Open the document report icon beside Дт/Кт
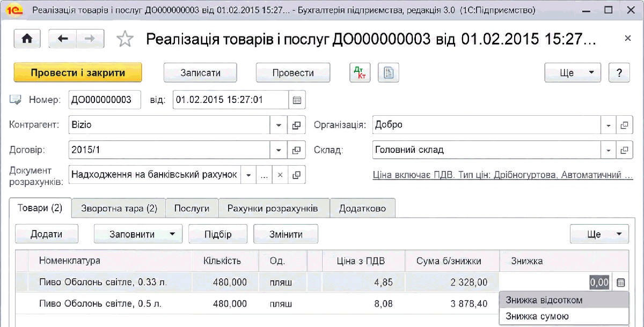 [x=389, y=73]
